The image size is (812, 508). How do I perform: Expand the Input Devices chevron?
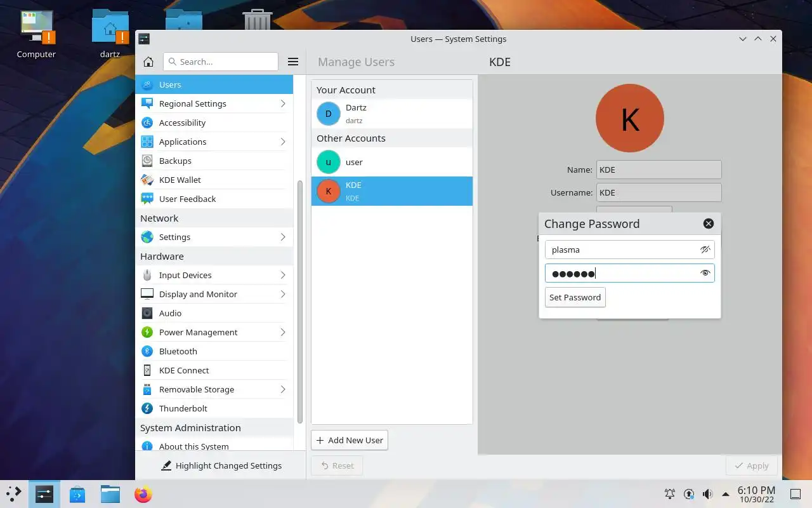(x=283, y=275)
